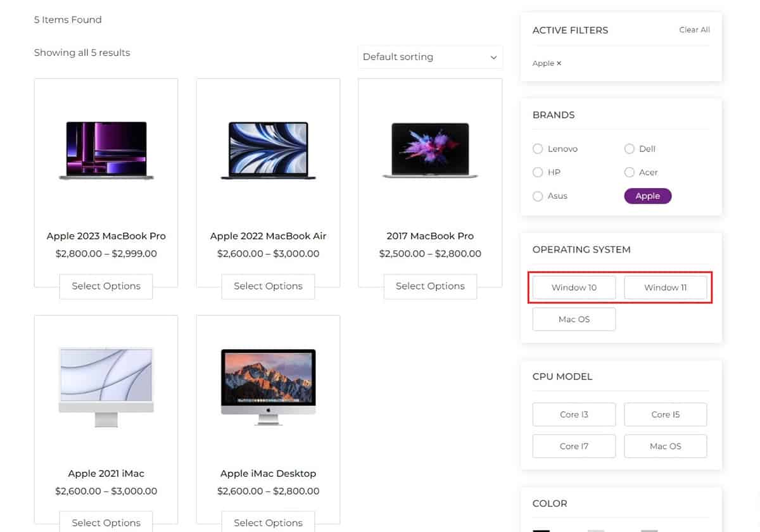Click the Apple iMac Desktop title
760x532 pixels.
[x=268, y=473]
